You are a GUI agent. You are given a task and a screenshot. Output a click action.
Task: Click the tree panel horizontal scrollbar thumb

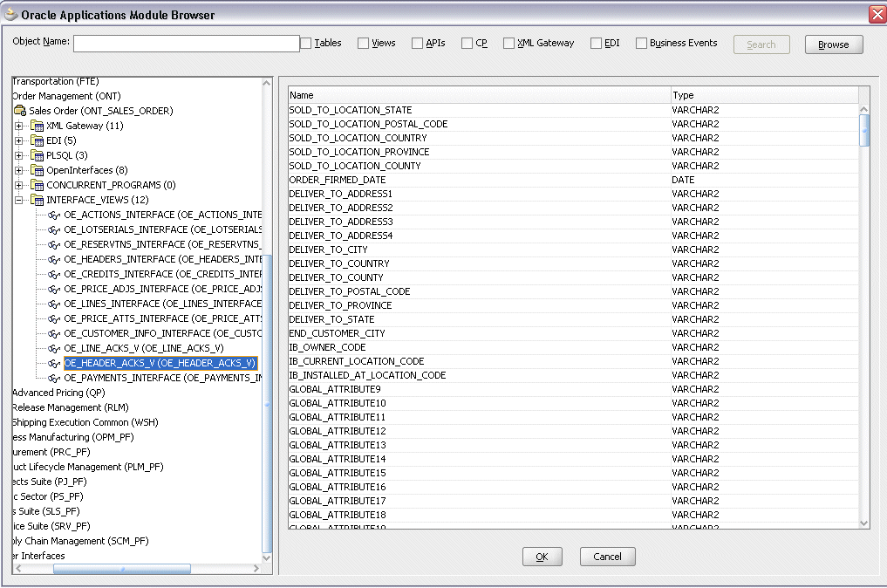point(122,569)
